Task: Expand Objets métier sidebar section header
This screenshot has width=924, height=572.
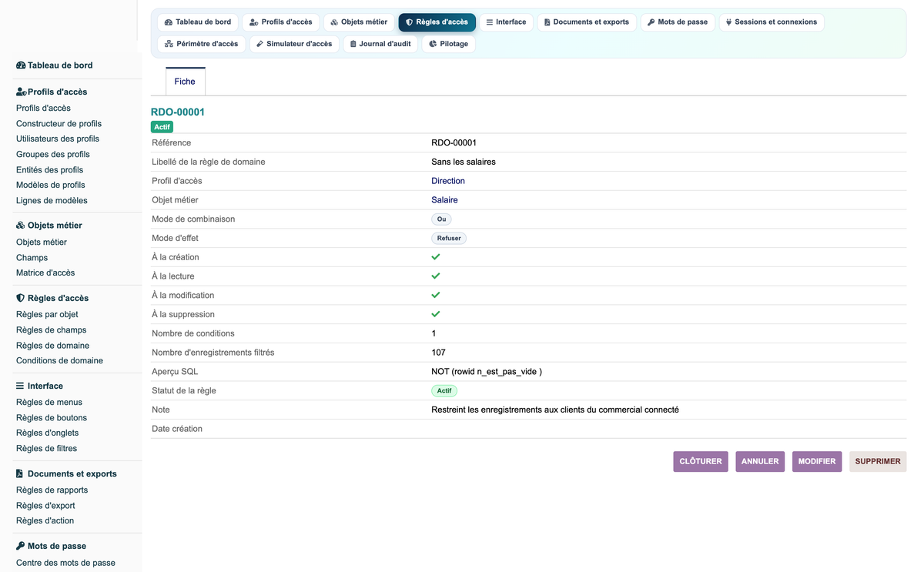Action: pos(49,226)
